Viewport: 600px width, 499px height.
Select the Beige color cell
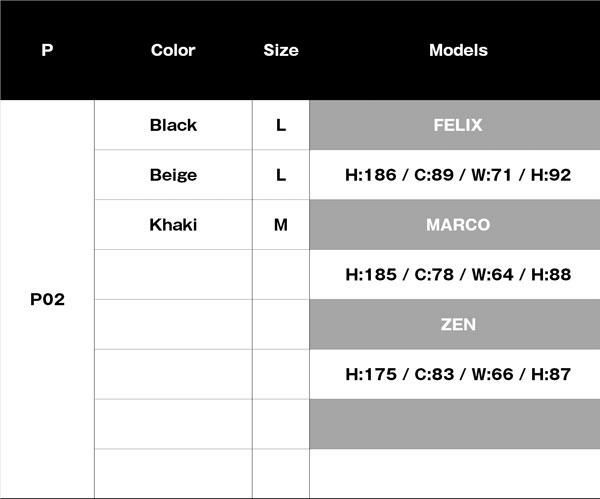[x=173, y=175]
